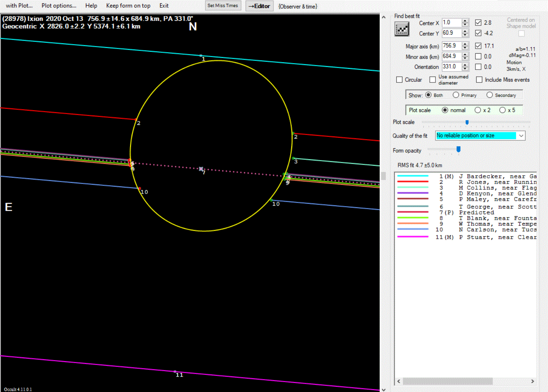Toggle Use assumed diameter checkbox
Viewport: 548px width, 392px height.
tap(432, 79)
